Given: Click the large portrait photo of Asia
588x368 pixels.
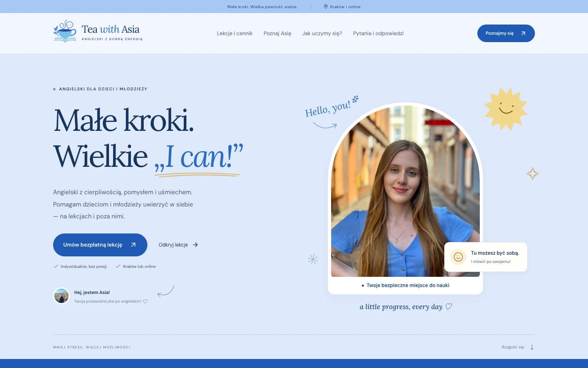Looking at the screenshot, I should [405, 191].
